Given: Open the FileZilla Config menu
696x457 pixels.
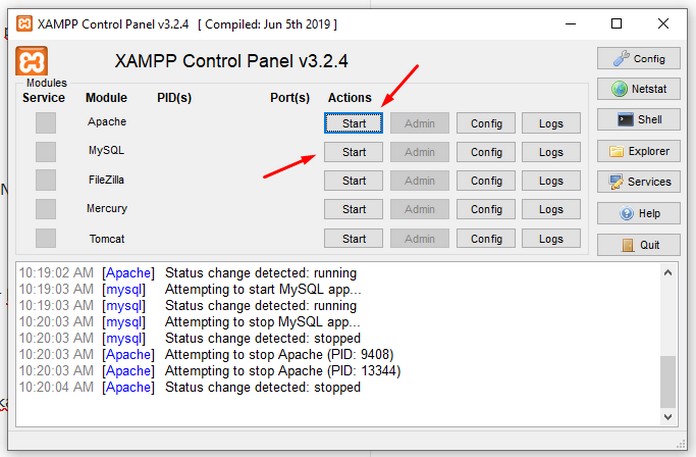Looking at the screenshot, I should pos(486,181).
